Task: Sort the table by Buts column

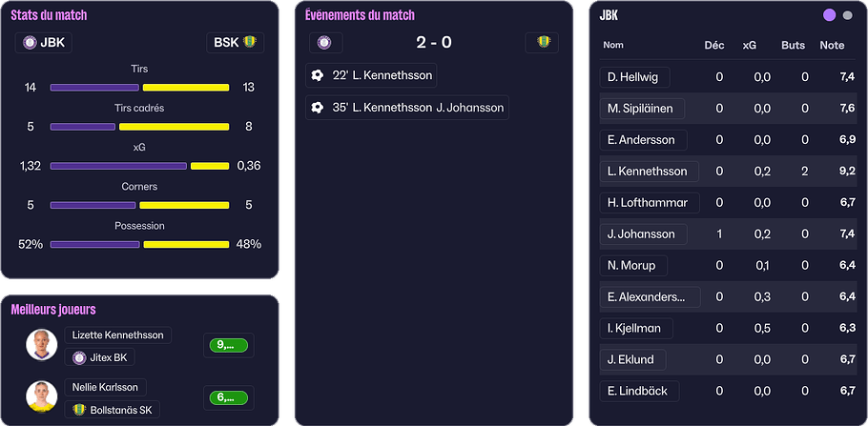Action: tap(793, 45)
